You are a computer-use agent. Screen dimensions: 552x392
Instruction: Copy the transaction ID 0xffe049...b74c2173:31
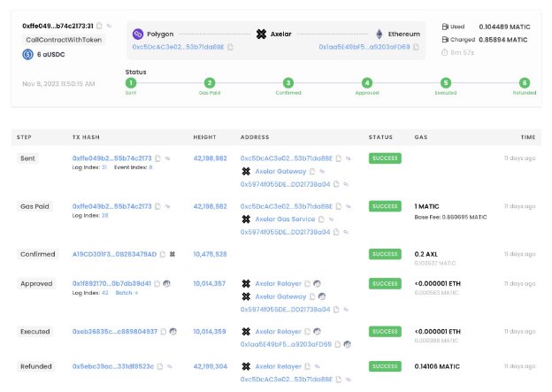coord(99,26)
